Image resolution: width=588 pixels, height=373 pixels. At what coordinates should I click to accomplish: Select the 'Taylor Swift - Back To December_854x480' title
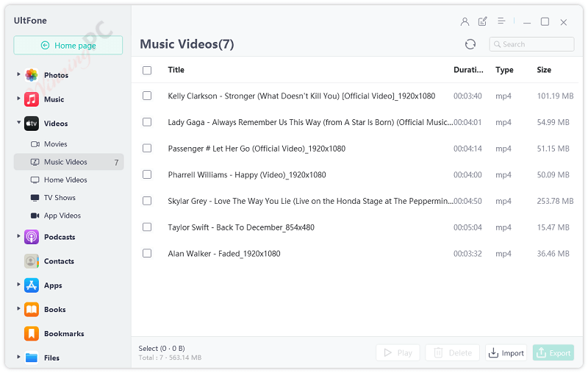[241, 227]
